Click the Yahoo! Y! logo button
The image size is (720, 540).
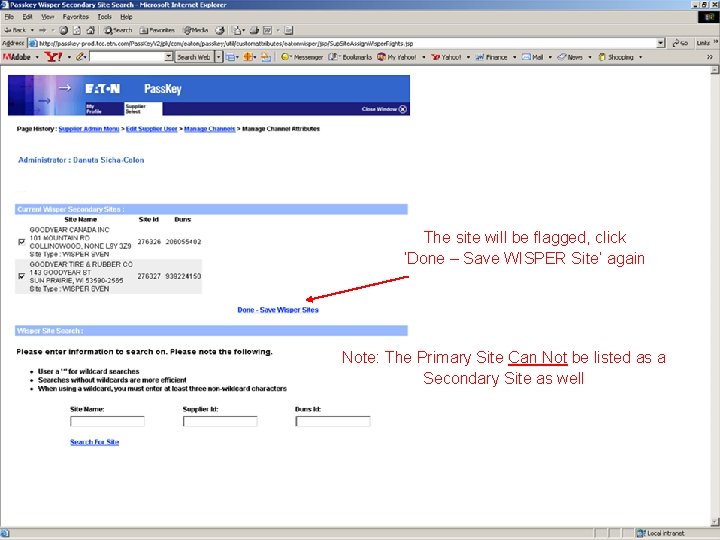tap(53, 57)
